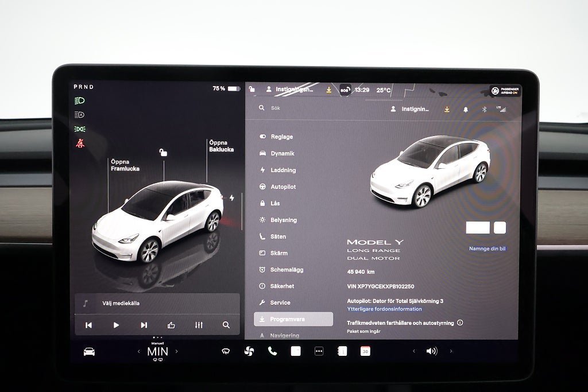The image size is (588, 392).
Task: Tap the VIN XP7YGCEKXPB102250 text
Action: [381, 286]
